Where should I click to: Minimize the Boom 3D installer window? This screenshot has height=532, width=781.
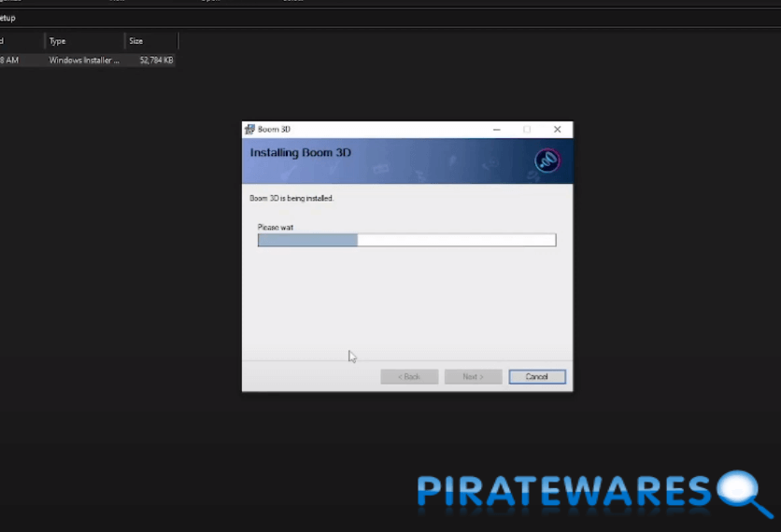point(497,130)
